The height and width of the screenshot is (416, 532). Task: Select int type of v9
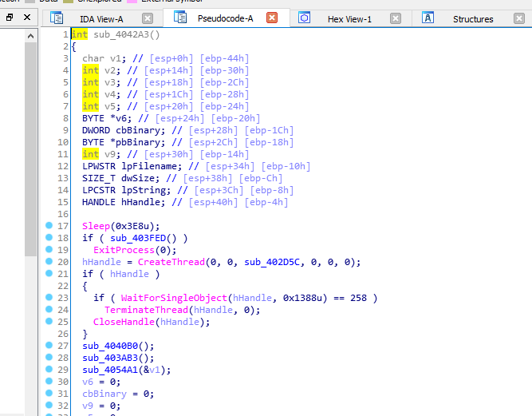[x=90, y=155]
